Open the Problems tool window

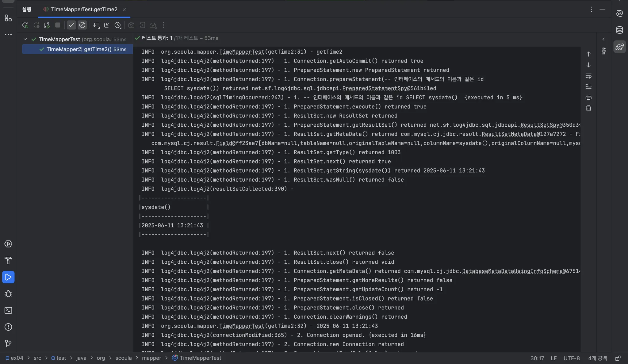(8, 327)
